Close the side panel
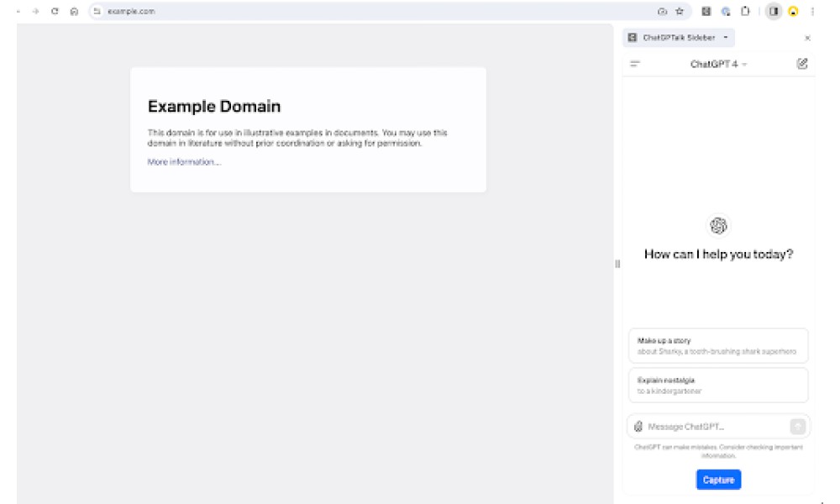This screenshot has height=504, width=840. tap(807, 38)
